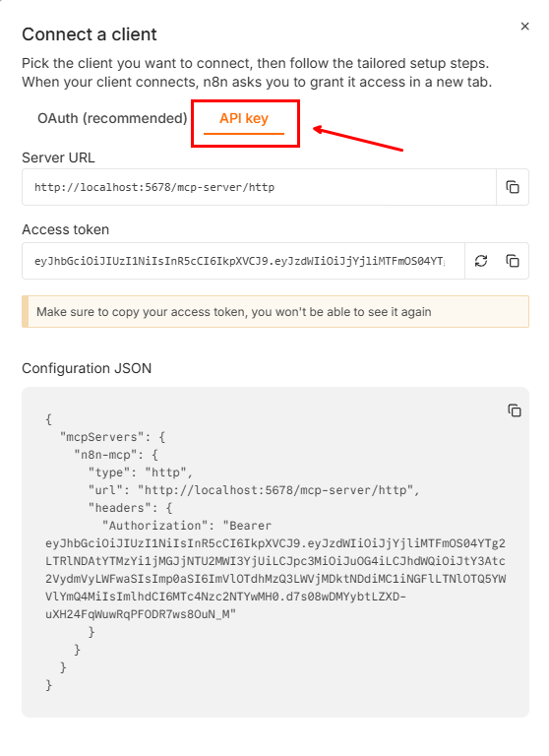Click the "Authorization" Bearer line in JSON
The width and height of the screenshot is (549, 756).
coord(187,526)
